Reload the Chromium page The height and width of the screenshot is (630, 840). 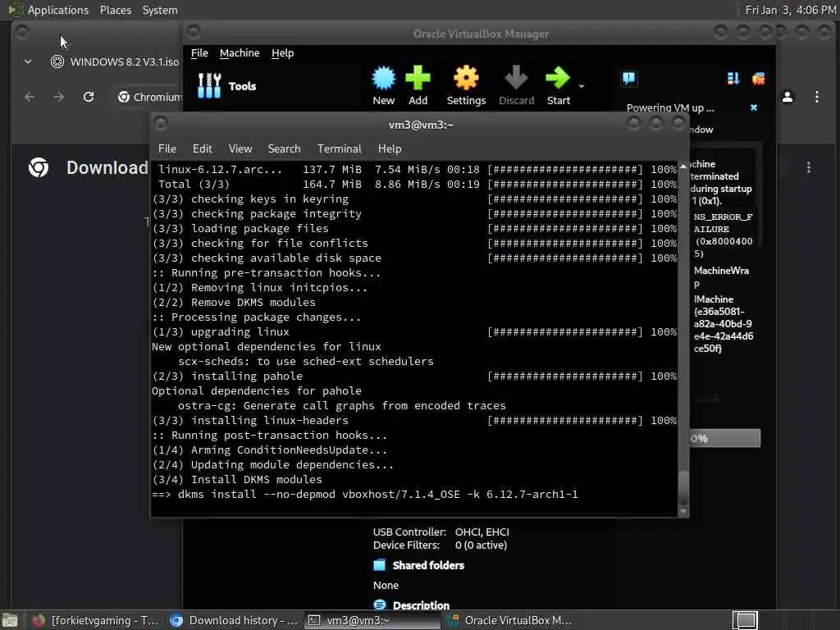pos(89,97)
